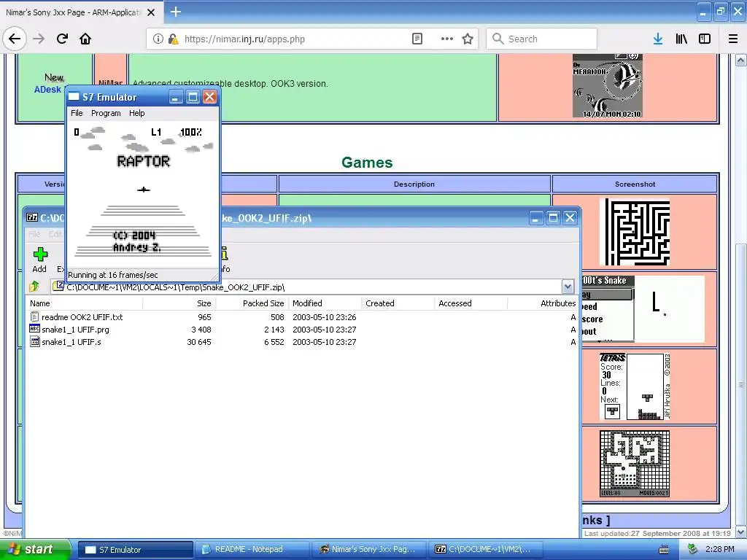Click the 7-Zip Add button
Screen dimensions: 747x560
[39, 260]
